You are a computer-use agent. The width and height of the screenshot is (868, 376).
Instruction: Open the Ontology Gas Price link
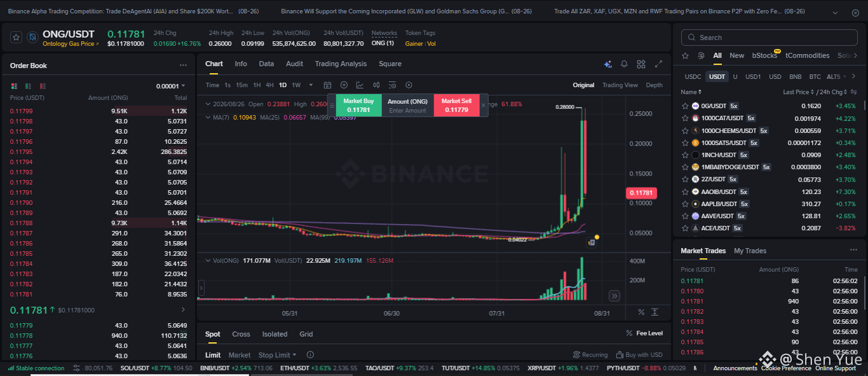tap(71, 44)
